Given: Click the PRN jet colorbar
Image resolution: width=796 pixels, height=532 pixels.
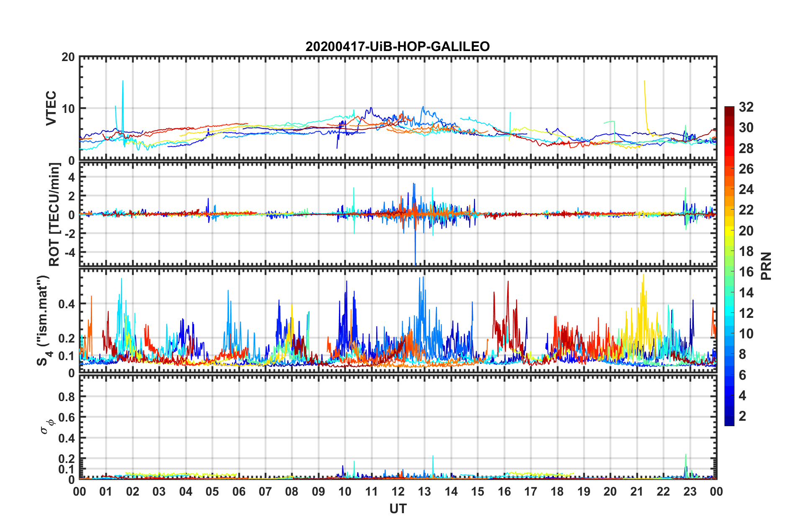Looking at the screenshot, I should (x=729, y=266).
